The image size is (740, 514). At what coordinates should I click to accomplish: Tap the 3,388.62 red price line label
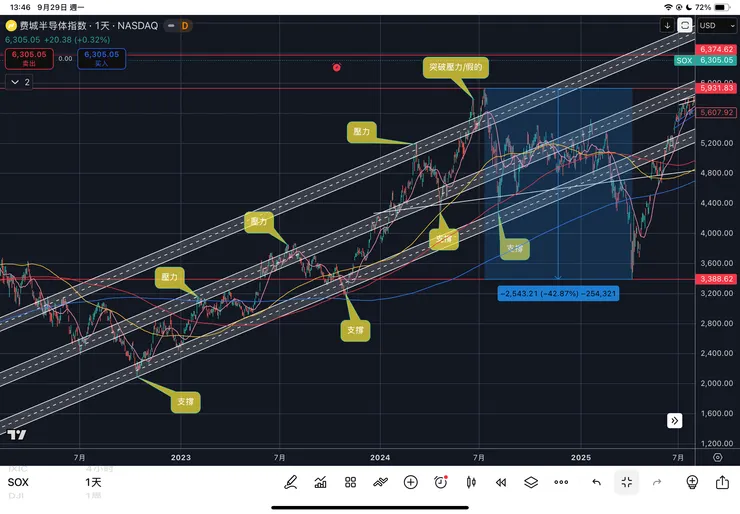(716, 279)
